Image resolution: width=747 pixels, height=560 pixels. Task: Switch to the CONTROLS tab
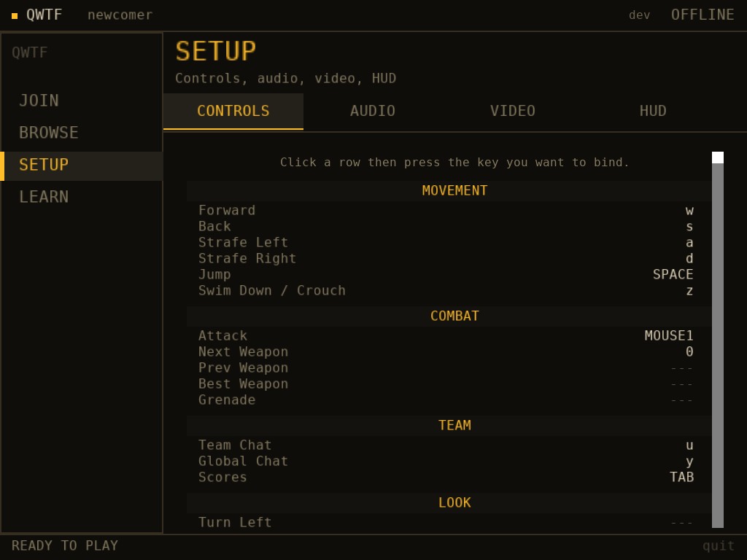point(233,111)
